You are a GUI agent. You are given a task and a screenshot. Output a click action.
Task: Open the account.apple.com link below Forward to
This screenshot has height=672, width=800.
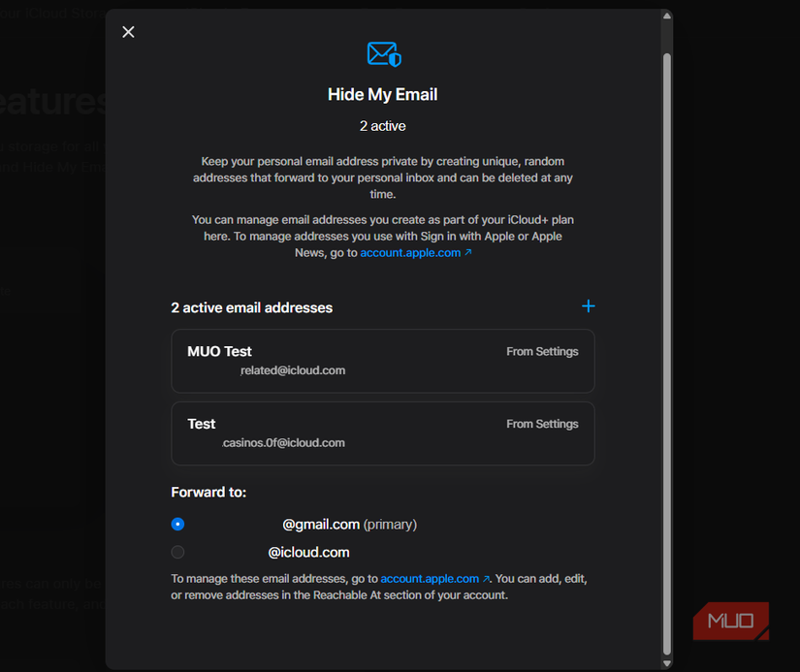tap(428, 578)
